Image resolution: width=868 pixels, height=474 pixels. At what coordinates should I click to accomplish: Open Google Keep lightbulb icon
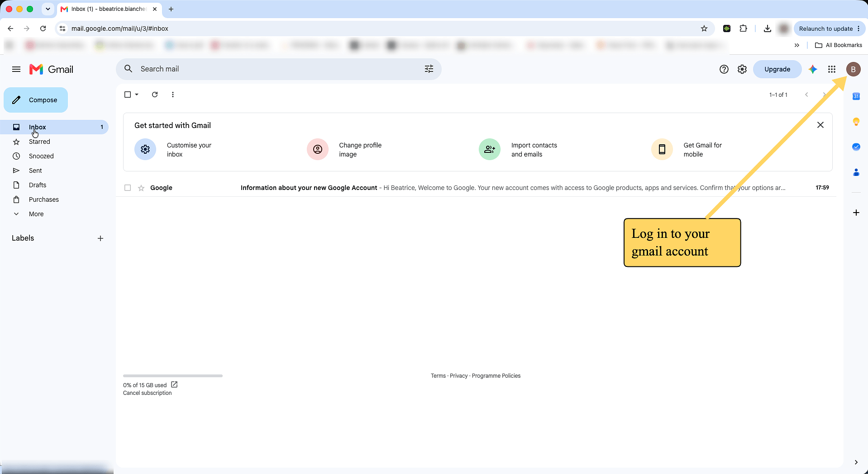pyautogui.click(x=856, y=122)
